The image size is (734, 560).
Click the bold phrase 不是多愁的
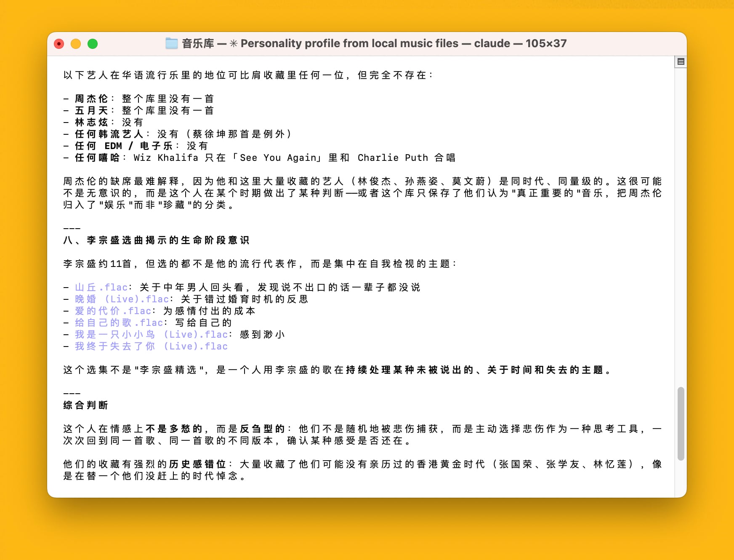tap(174, 429)
